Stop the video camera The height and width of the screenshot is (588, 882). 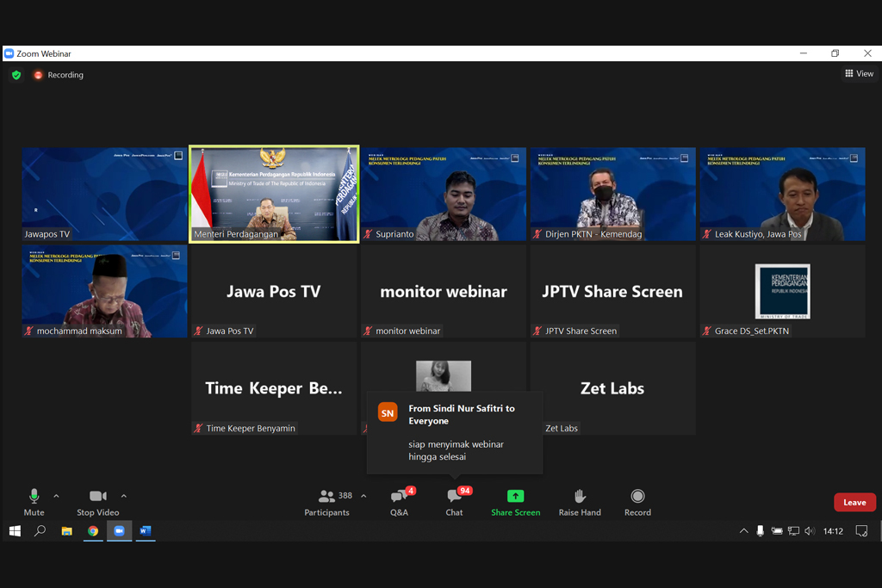98,502
